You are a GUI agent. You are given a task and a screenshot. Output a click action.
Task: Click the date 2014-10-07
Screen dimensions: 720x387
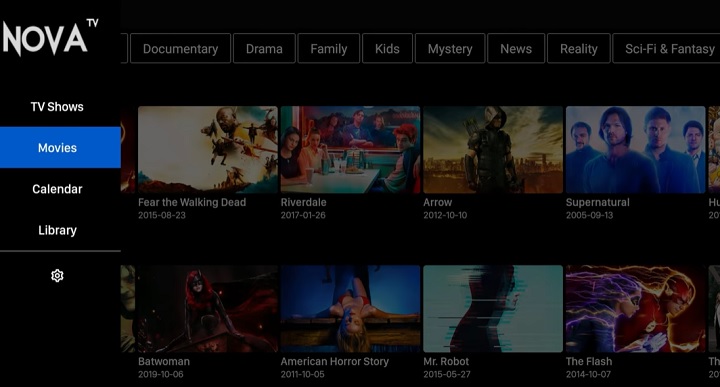pyautogui.click(x=588, y=374)
